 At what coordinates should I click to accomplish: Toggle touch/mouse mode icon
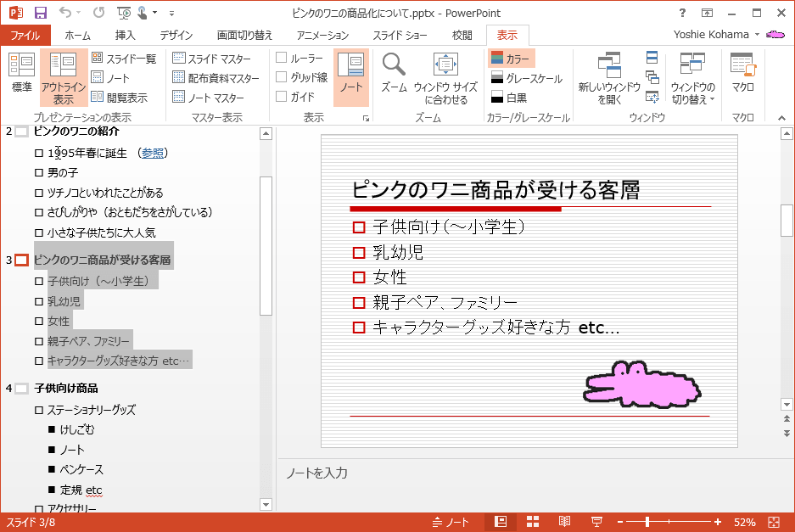(x=143, y=13)
